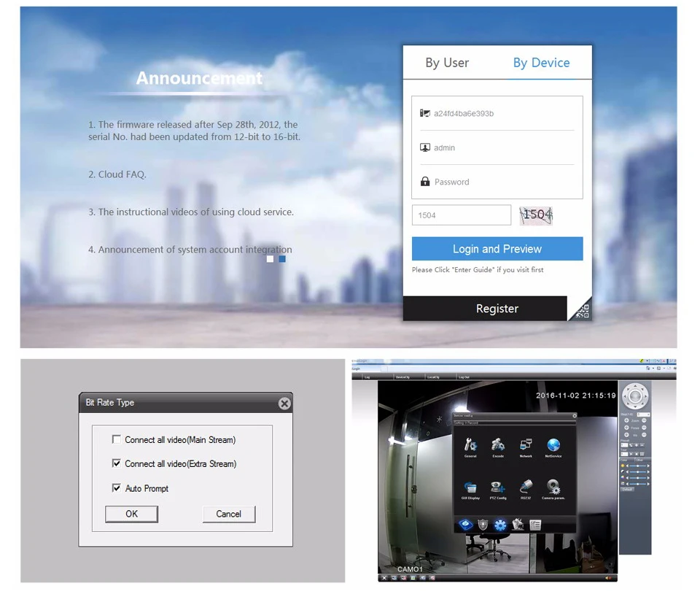Open the LocalCfg menu in the viewer
The height and width of the screenshot is (594, 700).
click(433, 377)
